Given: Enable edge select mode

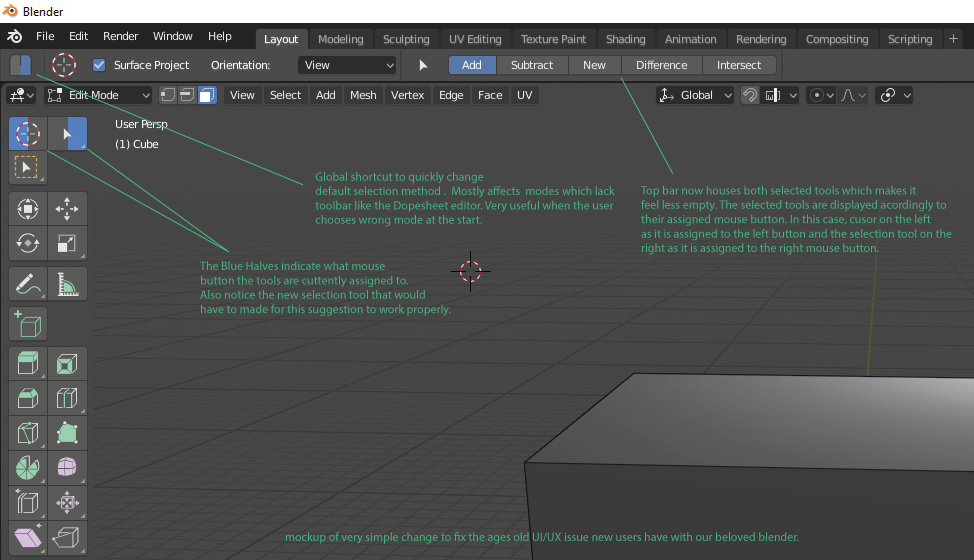Looking at the screenshot, I should [x=187, y=95].
